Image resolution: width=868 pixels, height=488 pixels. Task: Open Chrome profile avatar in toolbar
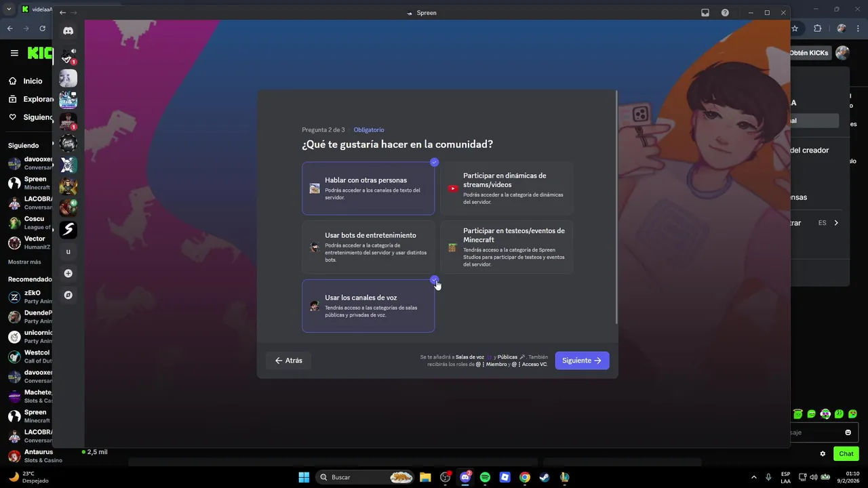point(842,28)
